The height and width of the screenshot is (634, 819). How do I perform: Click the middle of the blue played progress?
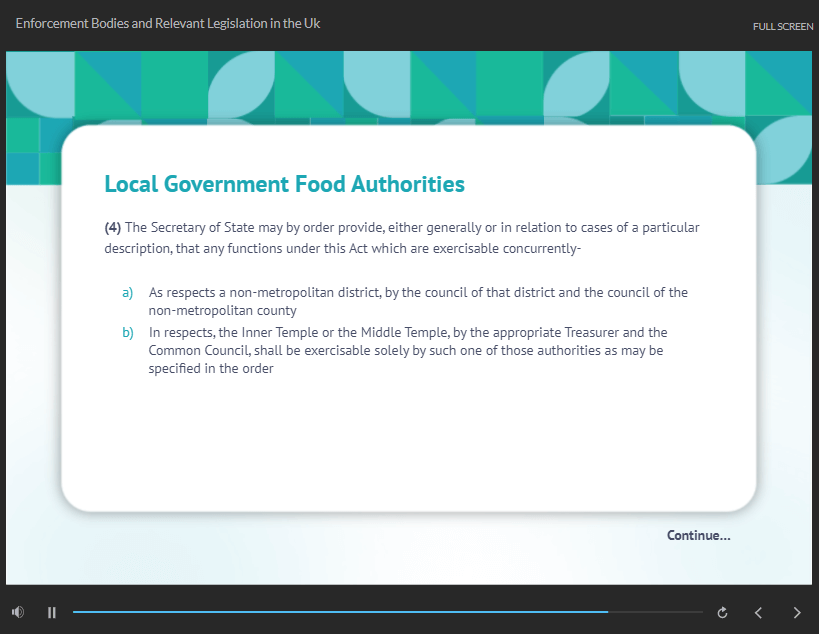click(x=340, y=611)
